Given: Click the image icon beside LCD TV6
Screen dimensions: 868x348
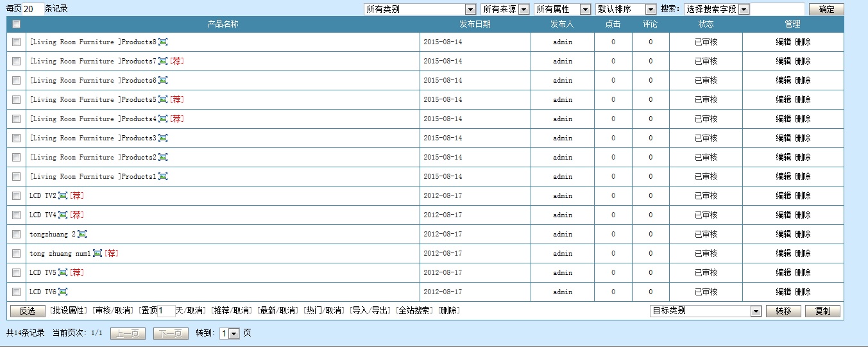Looking at the screenshot, I should 63,292.
